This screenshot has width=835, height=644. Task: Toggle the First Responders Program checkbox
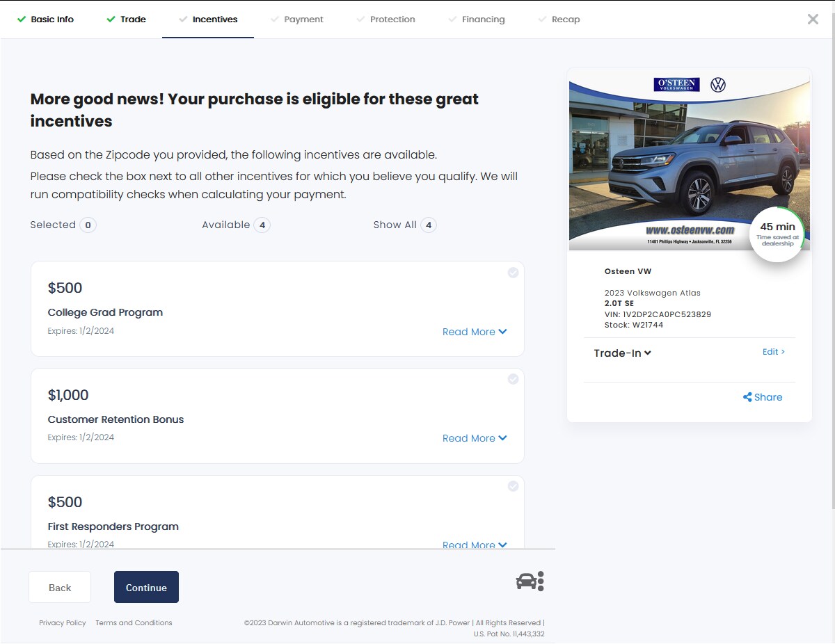pyautogui.click(x=513, y=486)
